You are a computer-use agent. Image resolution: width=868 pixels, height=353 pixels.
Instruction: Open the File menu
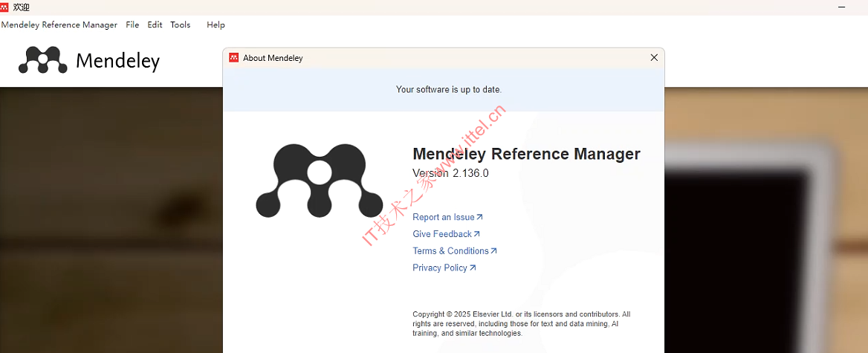tap(132, 25)
